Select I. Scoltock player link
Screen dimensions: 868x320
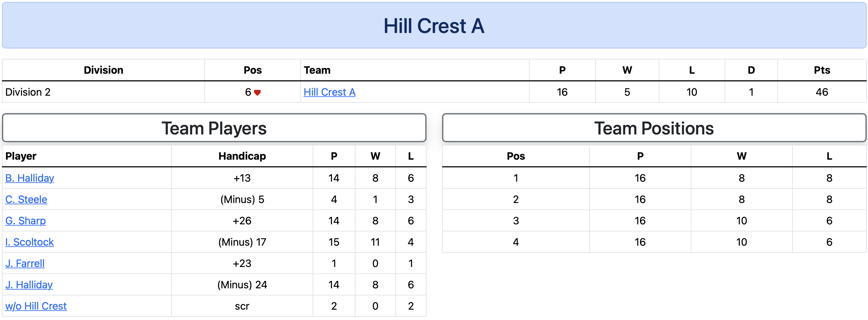coord(30,242)
